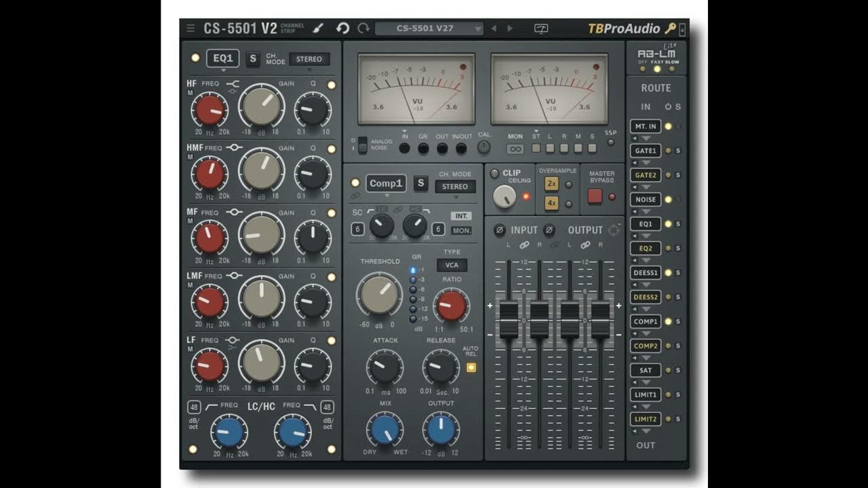
Task: Click the output right channel fader
Action: pos(601,320)
